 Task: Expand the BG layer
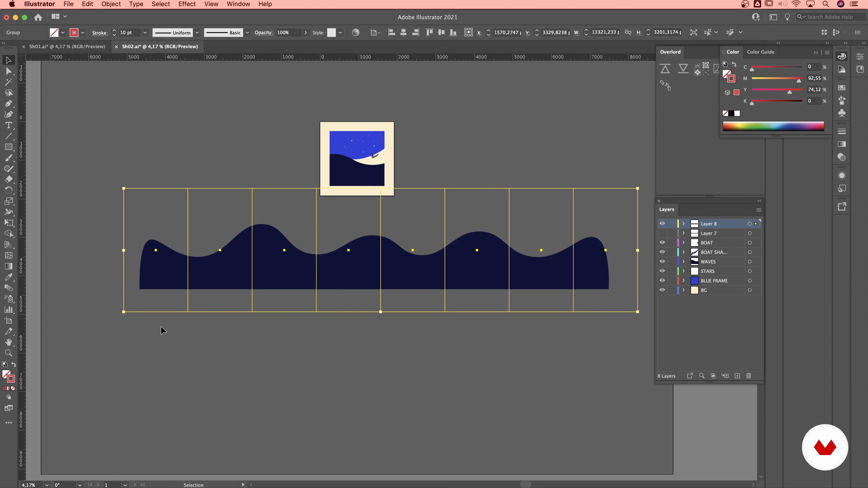[x=683, y=290]
